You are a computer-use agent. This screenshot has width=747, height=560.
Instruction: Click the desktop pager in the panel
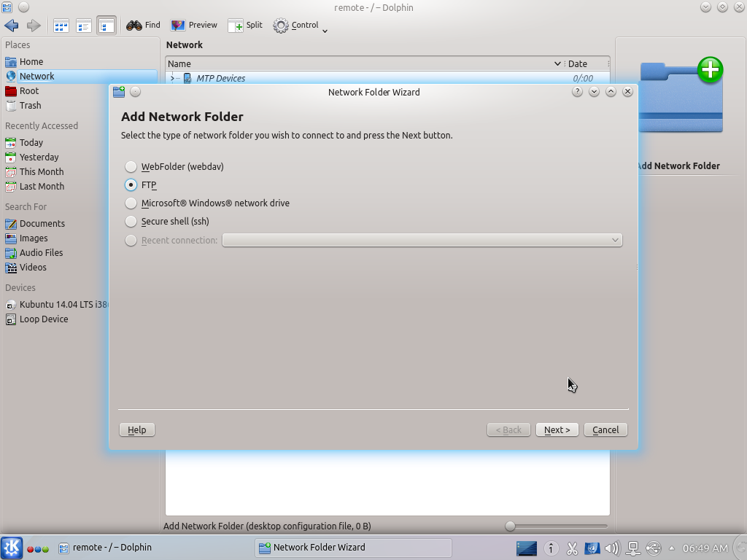pyautogui.click(x=527, y=548)
